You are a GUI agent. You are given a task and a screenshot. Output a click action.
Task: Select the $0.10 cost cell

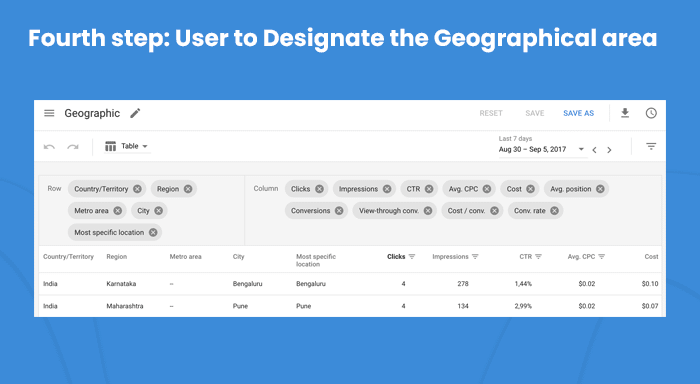[x=650, y=284]
